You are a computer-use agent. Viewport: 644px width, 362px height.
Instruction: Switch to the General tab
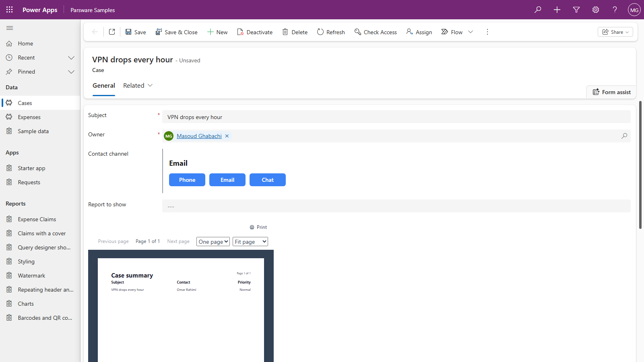tap(104, 85)
